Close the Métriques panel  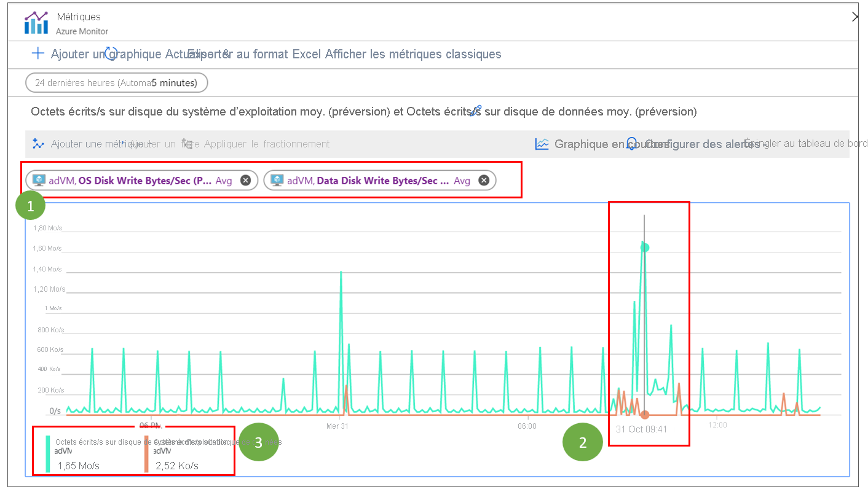tap(855, 17)
